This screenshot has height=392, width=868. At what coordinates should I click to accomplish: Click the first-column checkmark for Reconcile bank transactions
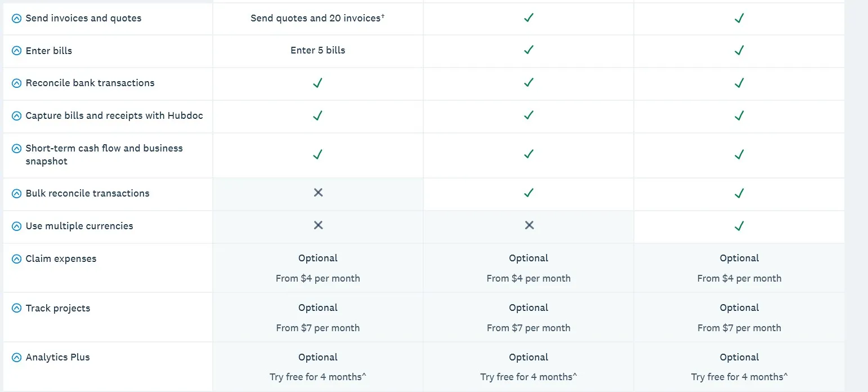tap(317, 83)
